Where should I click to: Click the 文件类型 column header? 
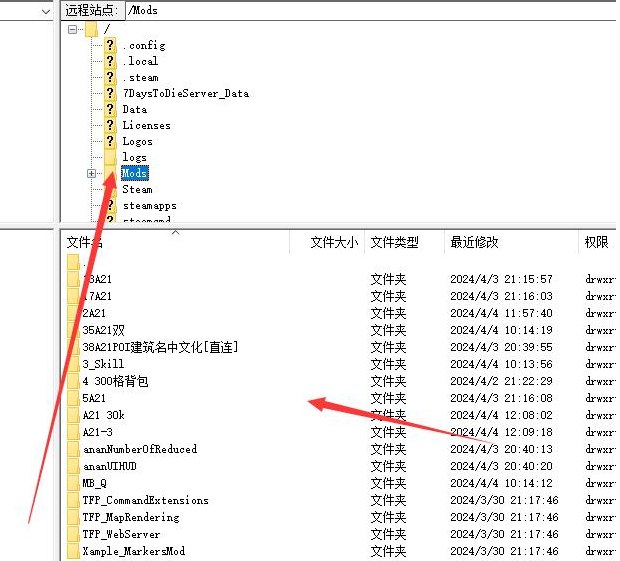[x=394, y=242]
